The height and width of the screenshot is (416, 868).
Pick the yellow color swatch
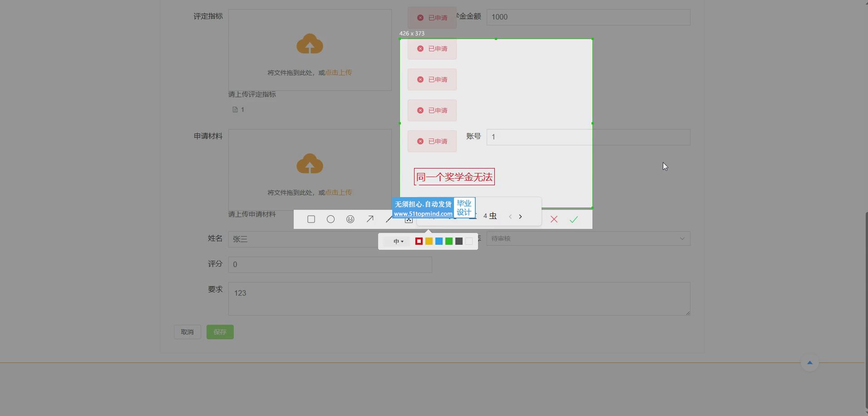point(429,241)
